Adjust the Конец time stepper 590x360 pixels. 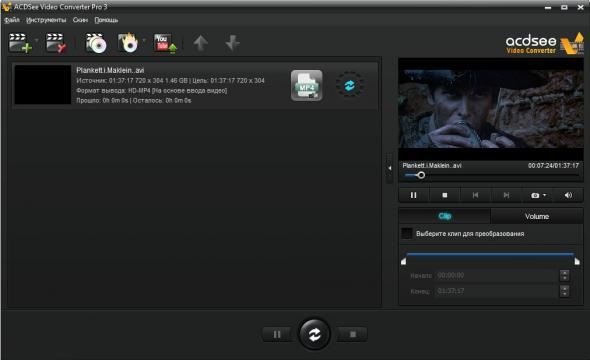click(x=564, y=291)
